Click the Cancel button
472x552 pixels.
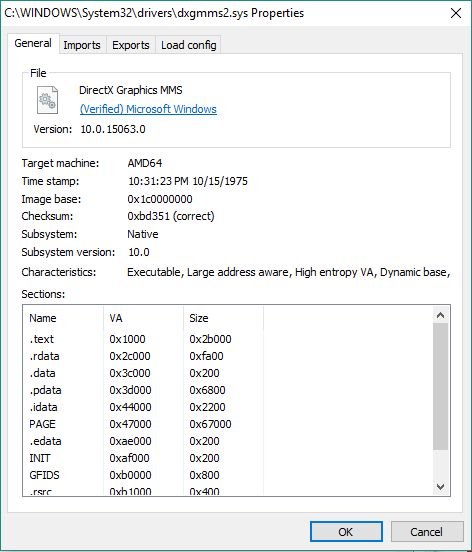pyautogui.click(x=427, y=532)
